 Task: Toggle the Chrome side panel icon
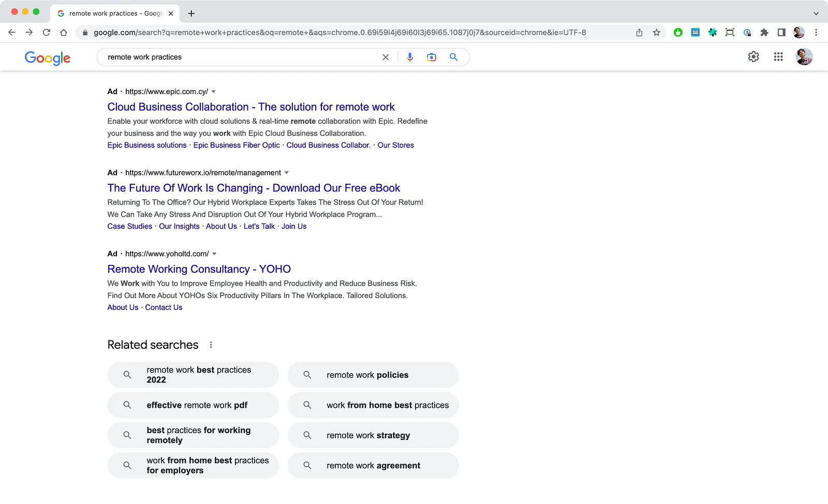coord(781,33)
